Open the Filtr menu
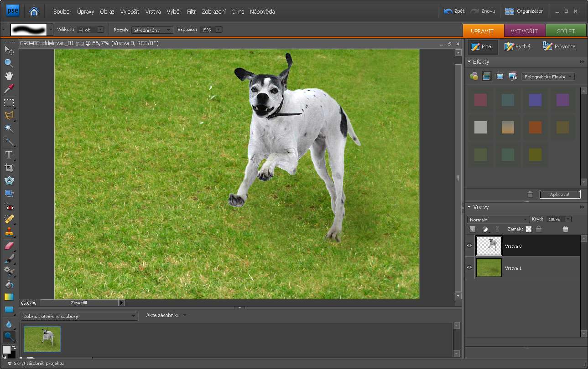Screen dimensions: 588x369 coord(191,11)
